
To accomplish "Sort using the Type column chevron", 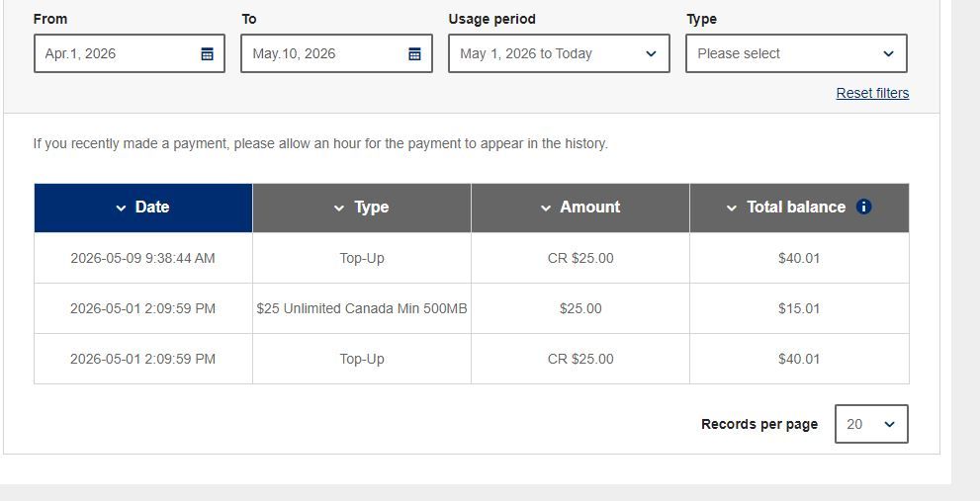I will pos(339,209).
